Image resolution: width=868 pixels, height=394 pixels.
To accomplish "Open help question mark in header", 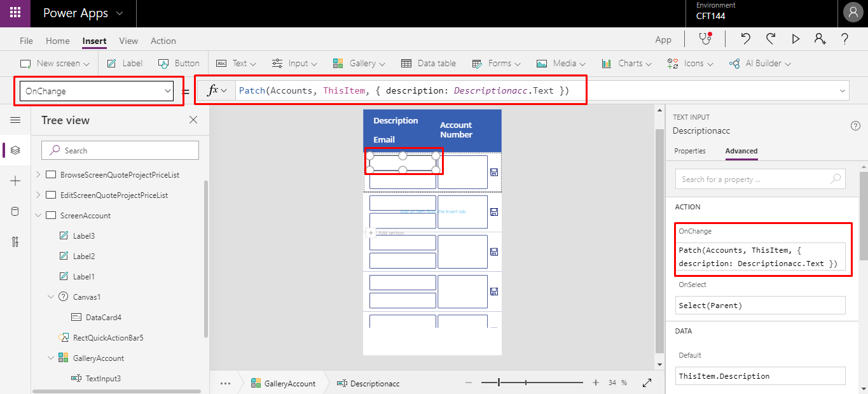I will coord(845,39).
